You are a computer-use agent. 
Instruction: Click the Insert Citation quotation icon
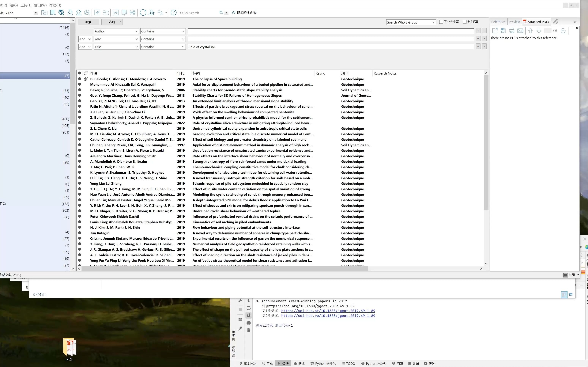coord(116,13)
